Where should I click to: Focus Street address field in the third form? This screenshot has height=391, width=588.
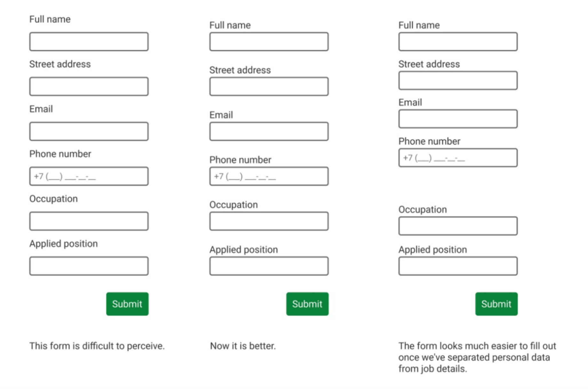click(x=458, y=80)
